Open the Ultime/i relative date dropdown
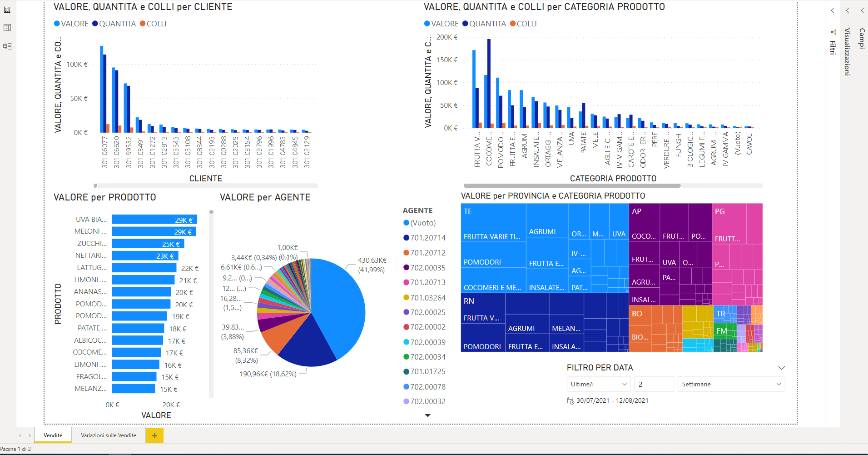Screen dimensions: 868x455 [598, 384]
